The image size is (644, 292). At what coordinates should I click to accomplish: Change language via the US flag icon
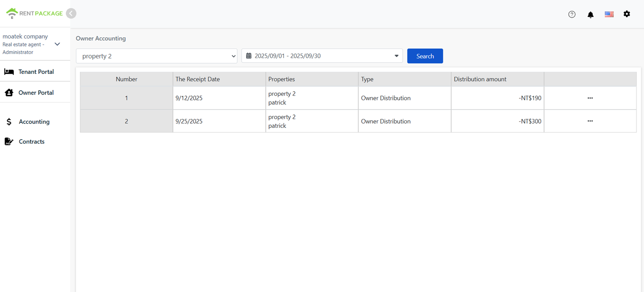click(609, 14)
